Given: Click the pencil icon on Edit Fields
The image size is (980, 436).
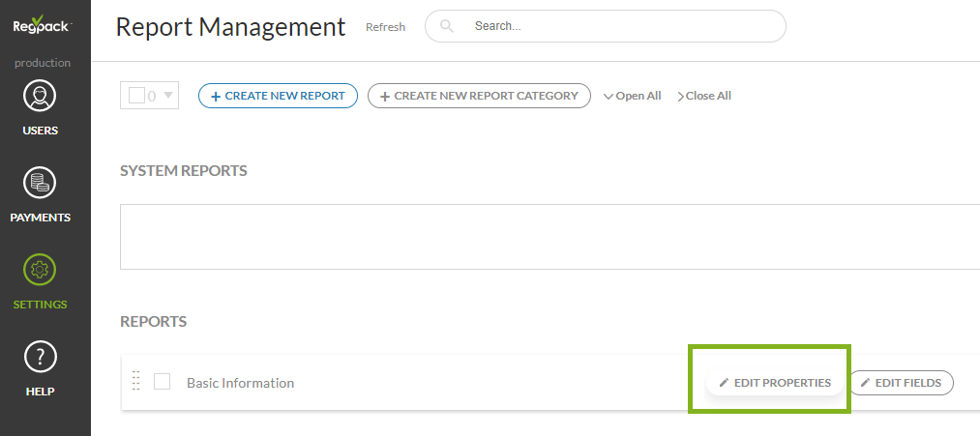Looking at the screenshot, I should tap(865, 383).
